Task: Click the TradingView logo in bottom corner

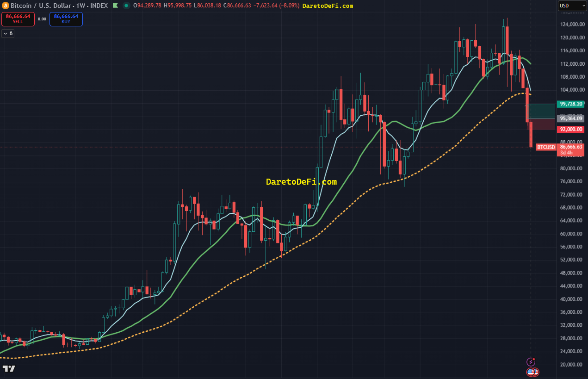Action: 9,368
